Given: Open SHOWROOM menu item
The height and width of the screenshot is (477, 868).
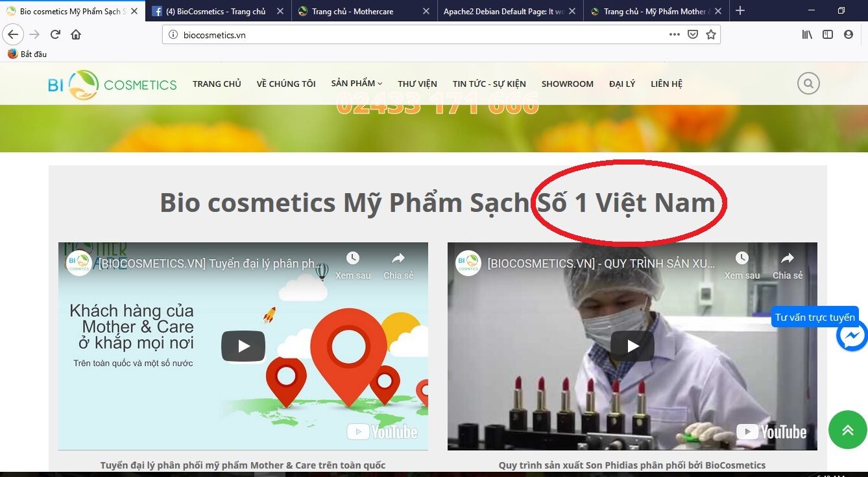Looking at the screenshot, I should click(x=568, y=84).
